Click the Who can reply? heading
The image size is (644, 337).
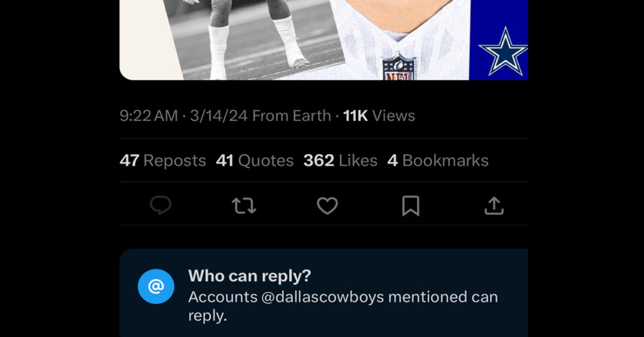click(250, 276)
